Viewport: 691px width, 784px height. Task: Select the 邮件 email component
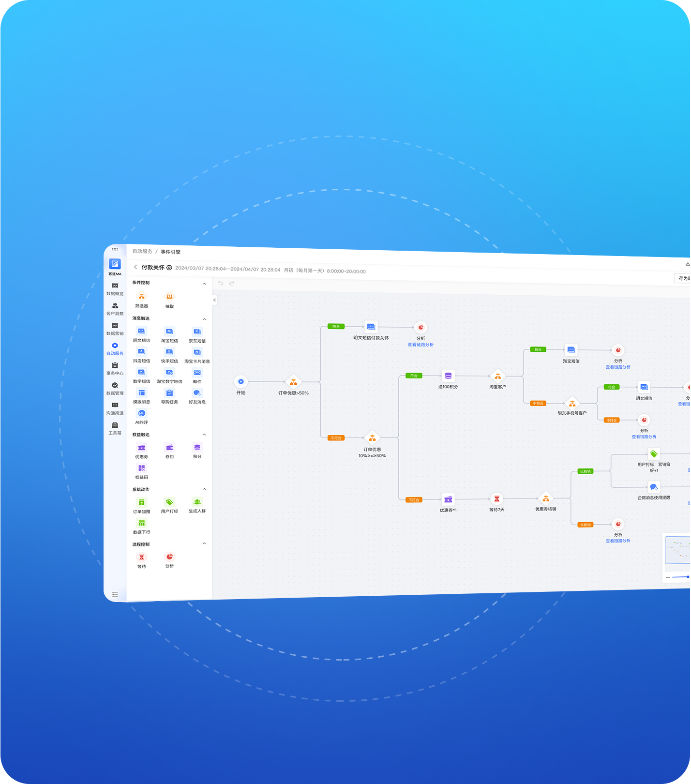(x=197, y=376)
